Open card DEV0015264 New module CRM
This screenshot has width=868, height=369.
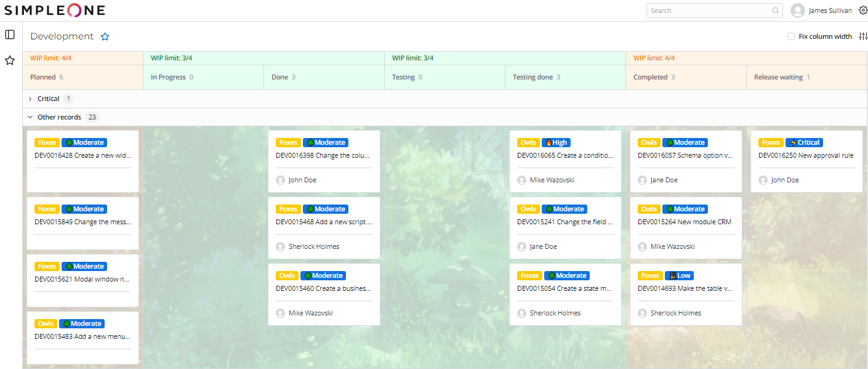(685, 222)
